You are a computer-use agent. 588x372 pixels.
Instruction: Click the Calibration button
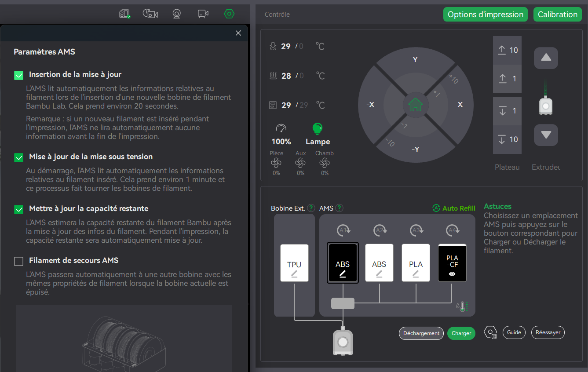pos(557,14)
